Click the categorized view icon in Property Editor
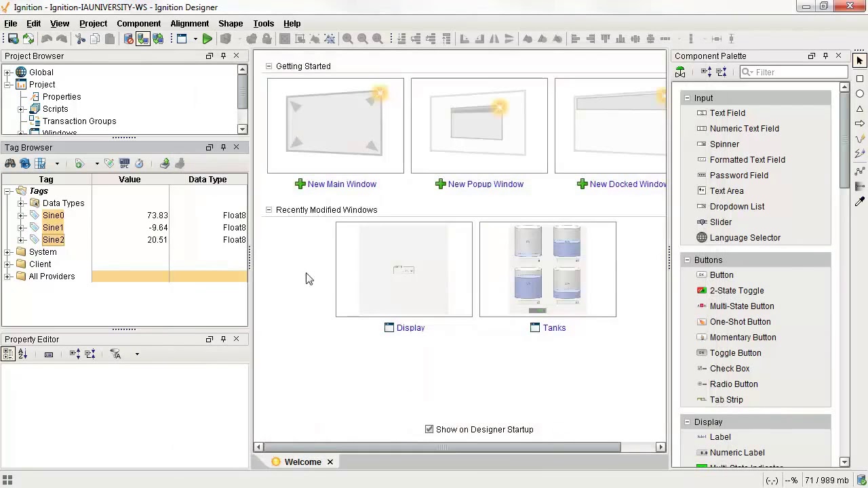The width and height of the screenshot is (868, 488). point(8,354)
